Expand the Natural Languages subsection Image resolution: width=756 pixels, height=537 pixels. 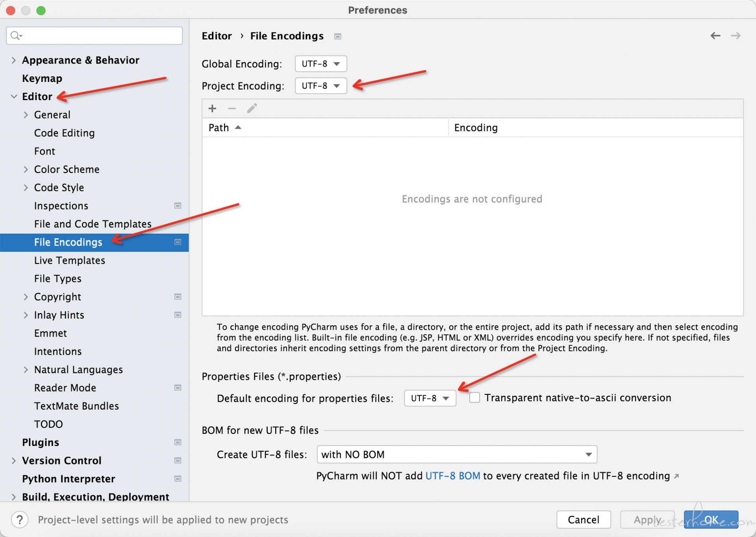pos(26,370)
